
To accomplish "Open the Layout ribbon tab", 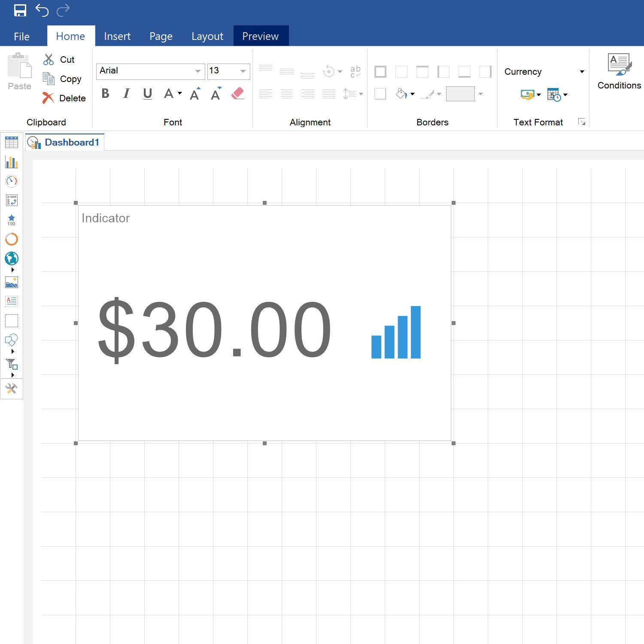I will 207,36.
